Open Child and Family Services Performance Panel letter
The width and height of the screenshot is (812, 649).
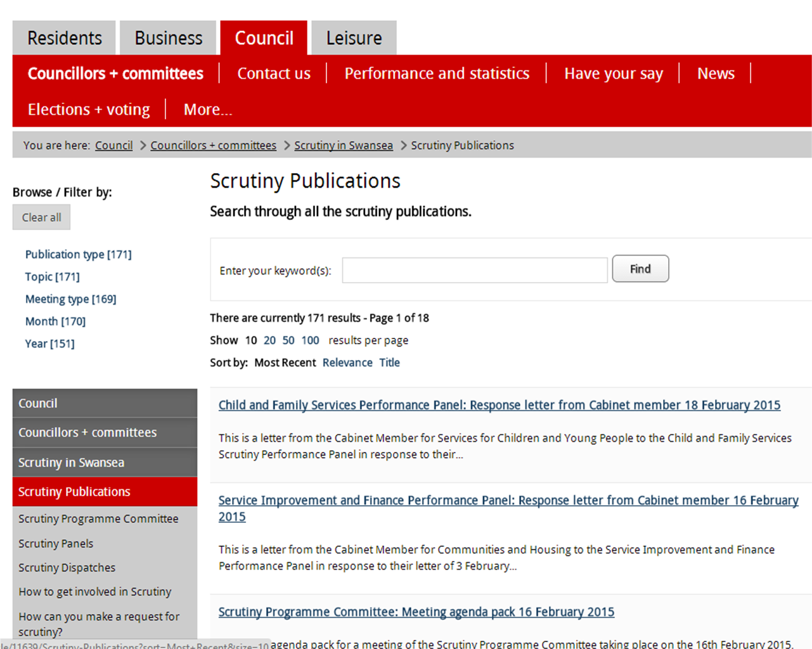[499, 405]
